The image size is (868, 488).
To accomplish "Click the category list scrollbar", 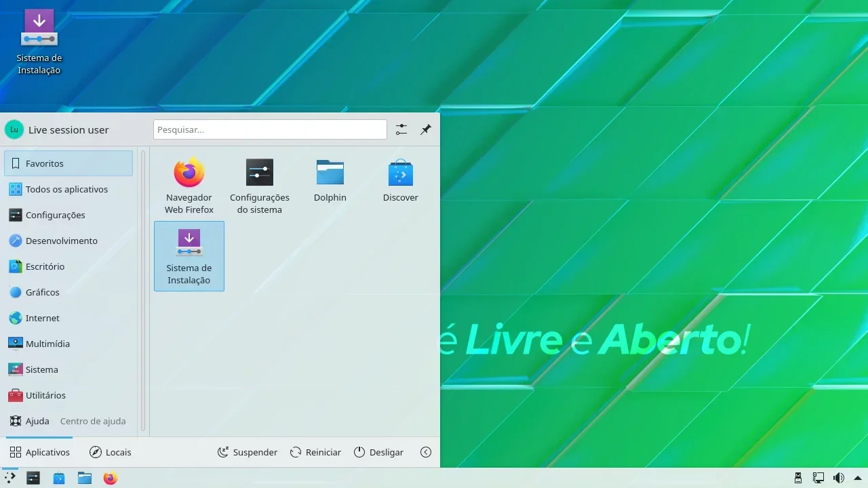I will point(143,291).
